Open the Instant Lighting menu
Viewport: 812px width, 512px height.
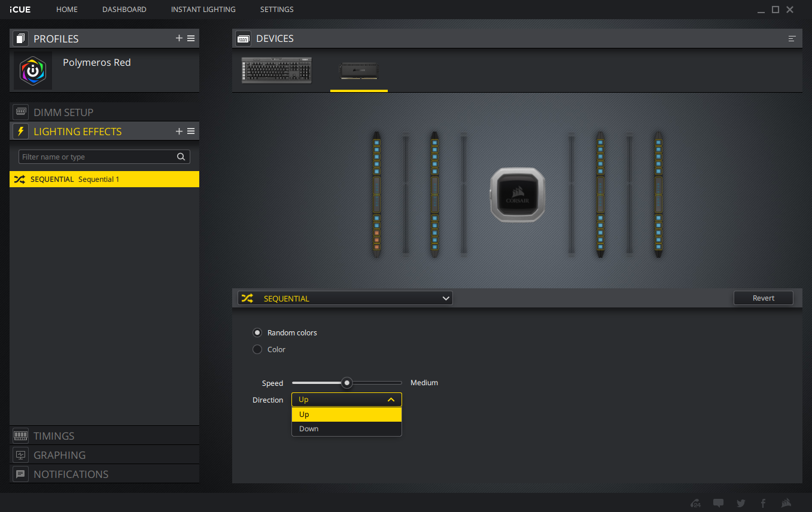[x=203, y=10]
